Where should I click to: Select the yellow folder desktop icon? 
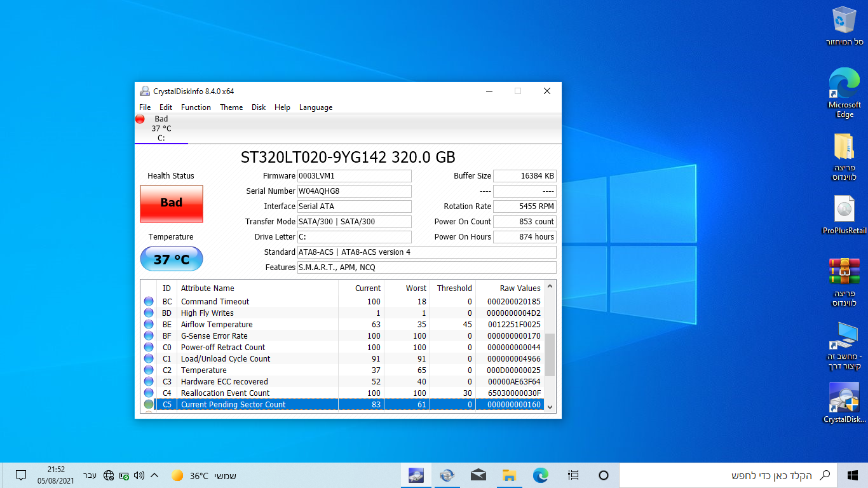pos(844,146)
